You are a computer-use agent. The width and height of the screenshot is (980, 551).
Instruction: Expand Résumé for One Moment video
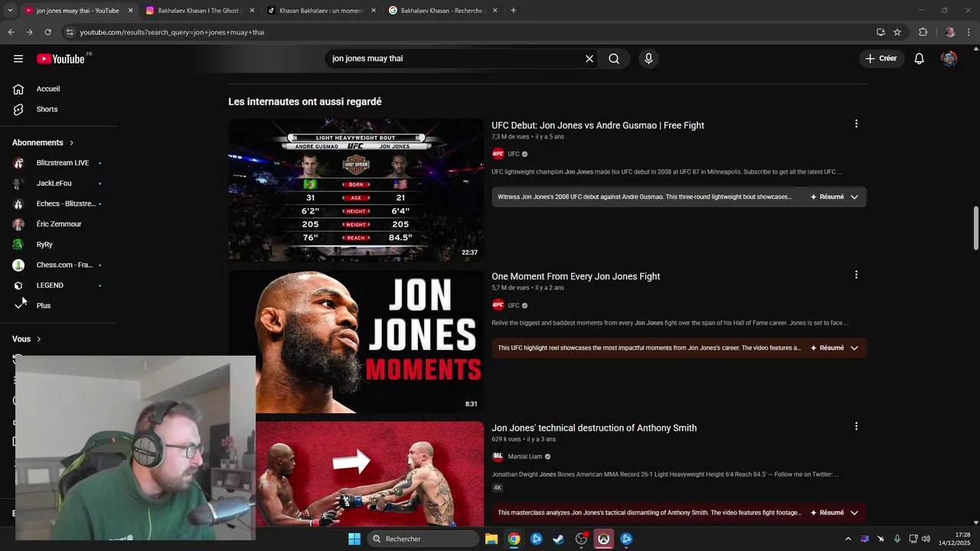[835, 348]
